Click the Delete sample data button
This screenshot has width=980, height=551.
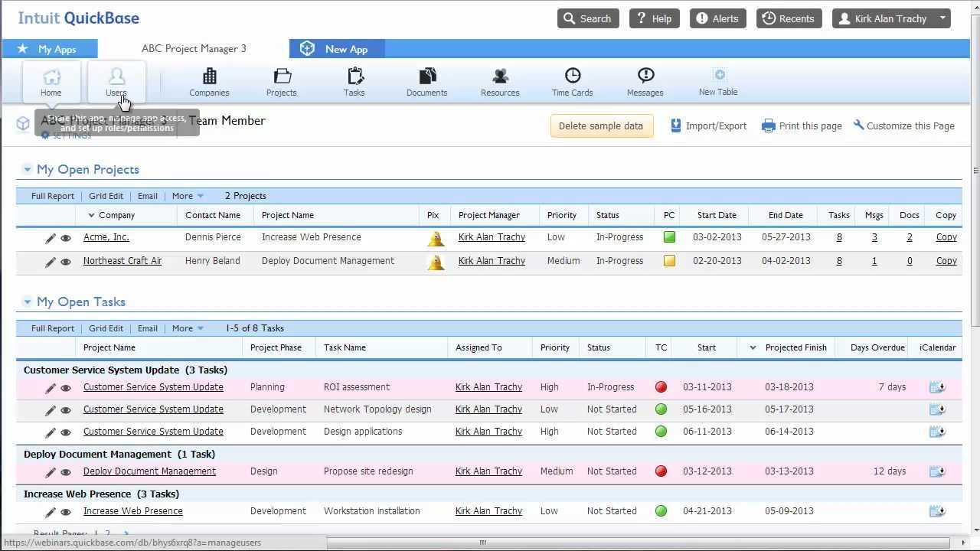(601, 126)
